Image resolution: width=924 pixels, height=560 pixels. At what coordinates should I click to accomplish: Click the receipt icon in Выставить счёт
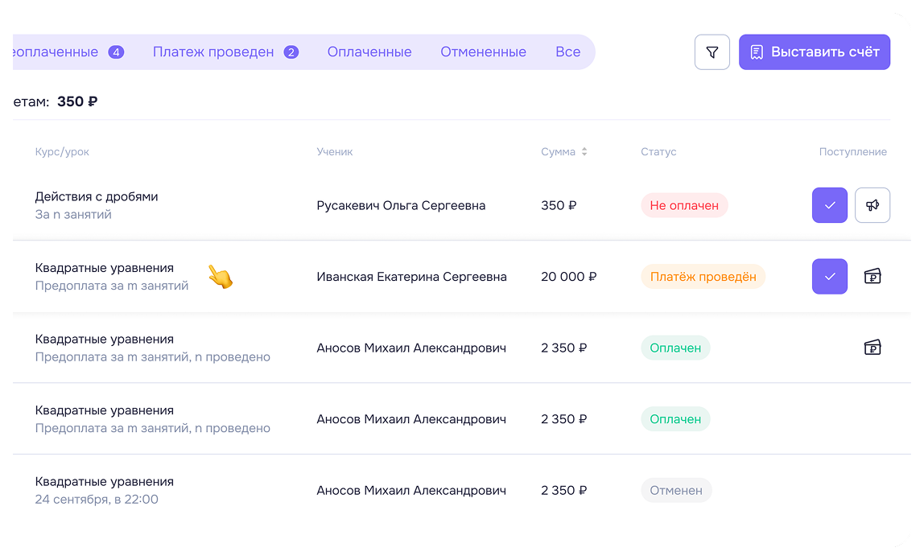coord(757,52)
